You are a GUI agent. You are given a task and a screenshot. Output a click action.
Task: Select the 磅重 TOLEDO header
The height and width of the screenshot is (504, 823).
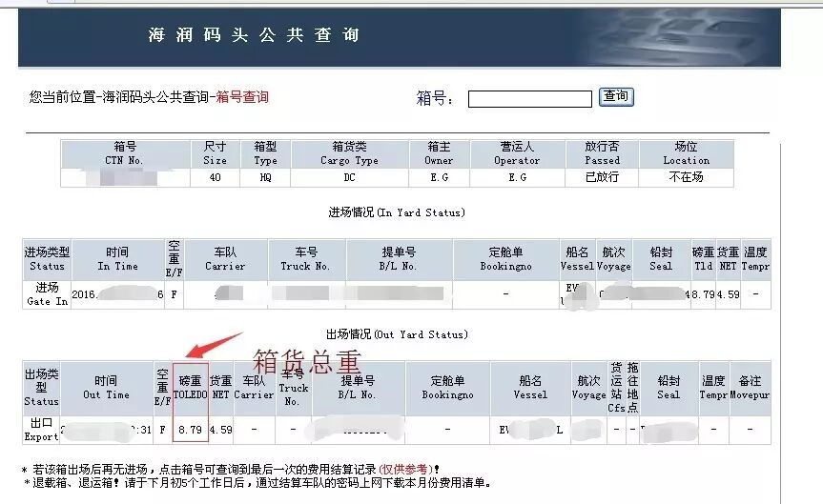(190, 388)
